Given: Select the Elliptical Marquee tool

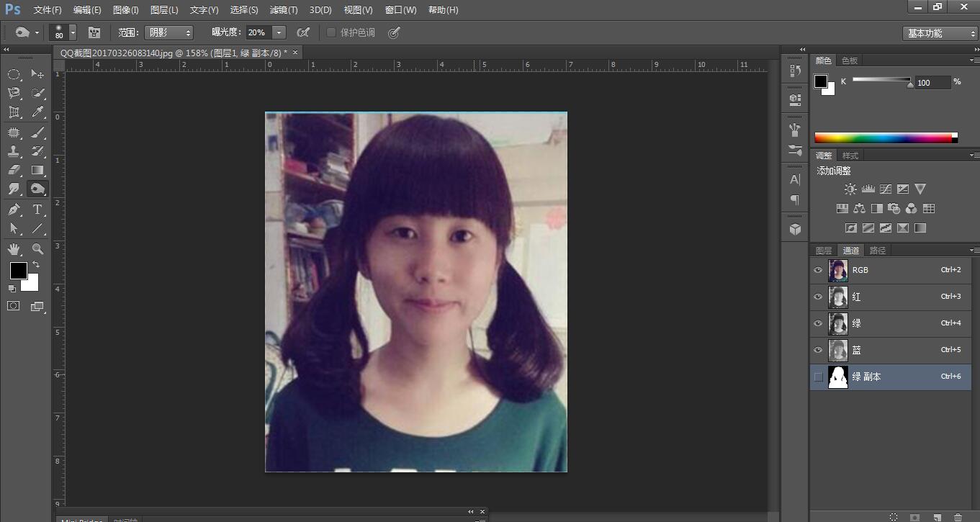Looking at the screenshot, I should (x=14, y=74).
